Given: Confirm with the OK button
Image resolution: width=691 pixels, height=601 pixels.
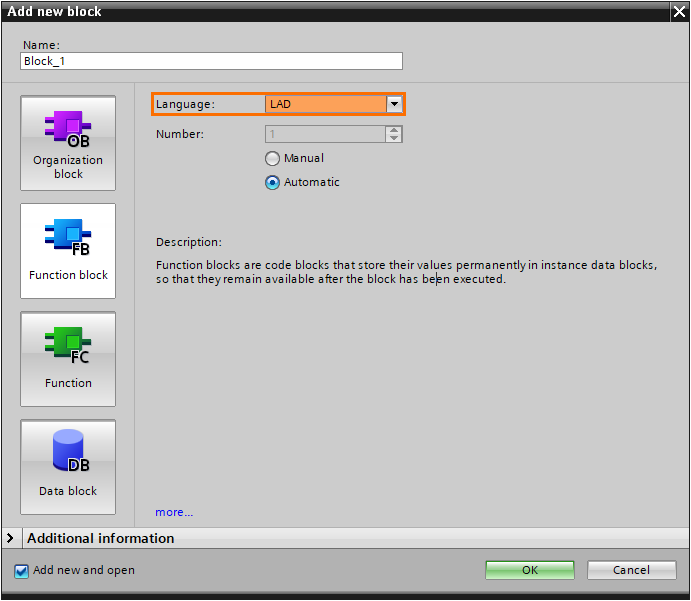Looking at the screenshot, I should coord(530,570).
